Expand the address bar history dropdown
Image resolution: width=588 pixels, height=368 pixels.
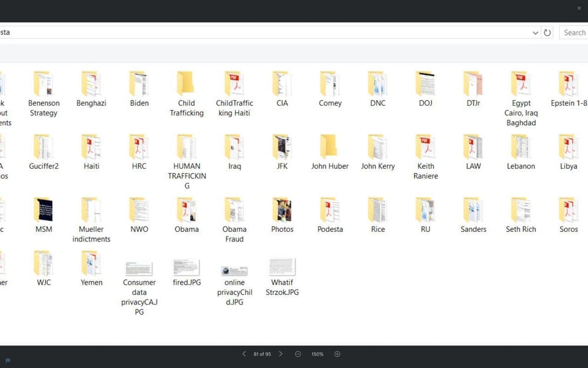(535, 33)
